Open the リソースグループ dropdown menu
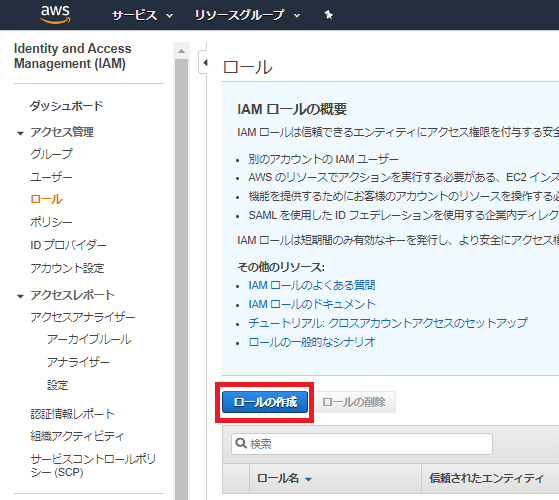The width and height of the screenshot is (559, 500). click(247, 15)
